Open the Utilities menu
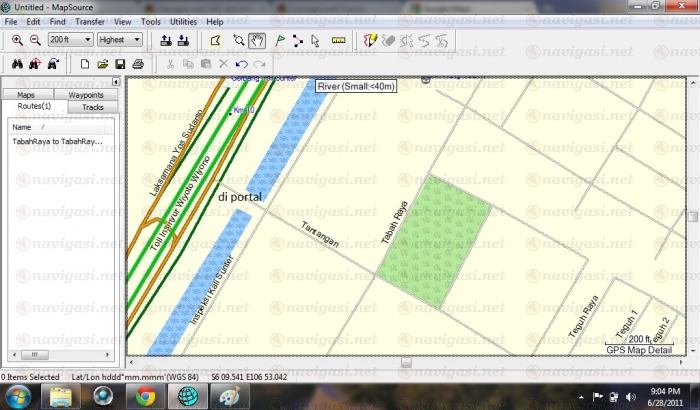This screenshot has width=700, height=410. 183,21
